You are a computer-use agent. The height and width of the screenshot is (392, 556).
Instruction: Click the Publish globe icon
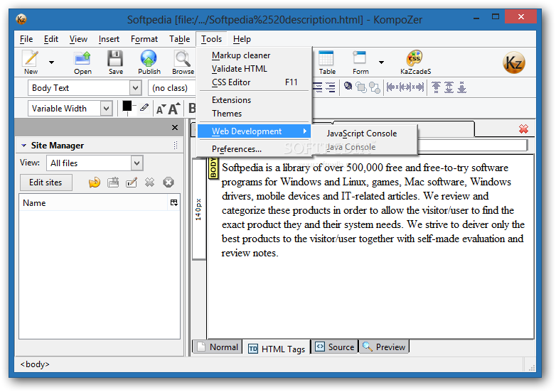[149, 58]
